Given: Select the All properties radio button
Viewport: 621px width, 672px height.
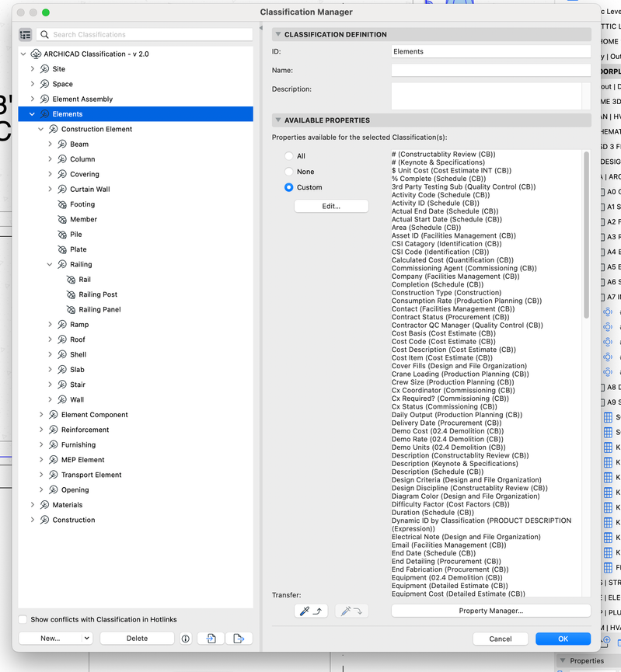Looking at the screenshot, I should click(x=289, y=156).
